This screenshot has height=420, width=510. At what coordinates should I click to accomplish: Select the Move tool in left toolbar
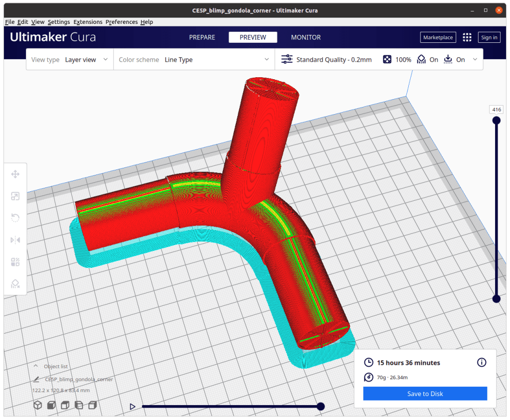point(15,174)
